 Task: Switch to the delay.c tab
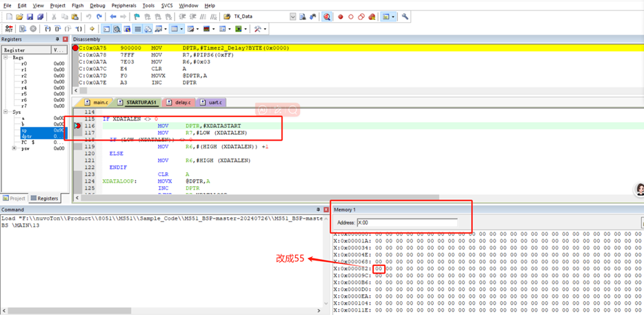(x=177, y=102)
